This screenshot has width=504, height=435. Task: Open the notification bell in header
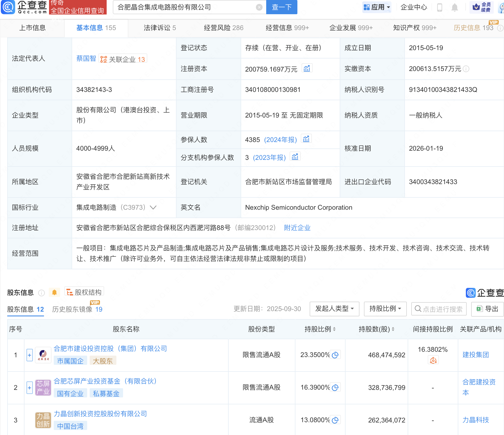pos(454,7)
